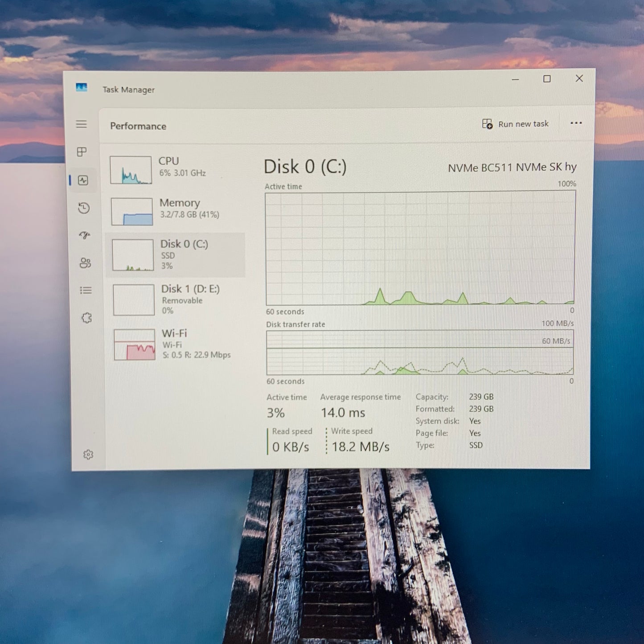Viewport: 644px width, 644px height.
Task: Expand the navigation sidebar hamburger menu
Action: tap(82, 125)
